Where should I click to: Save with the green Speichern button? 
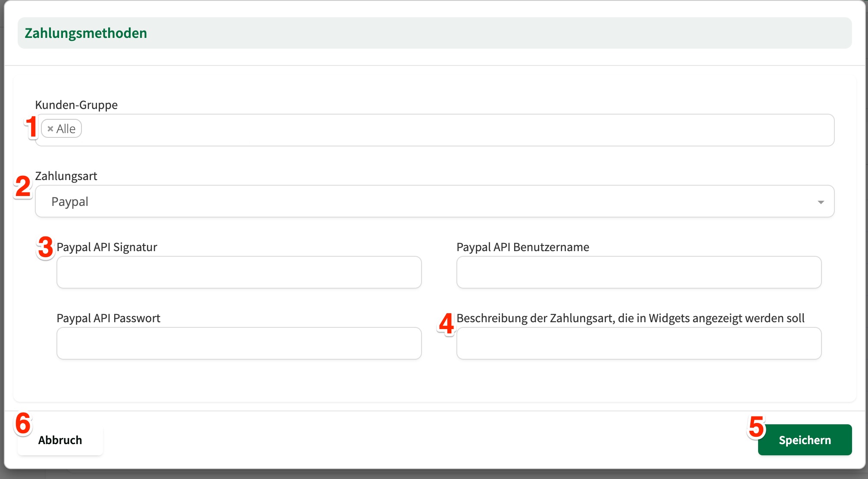[x=805, y=440]
